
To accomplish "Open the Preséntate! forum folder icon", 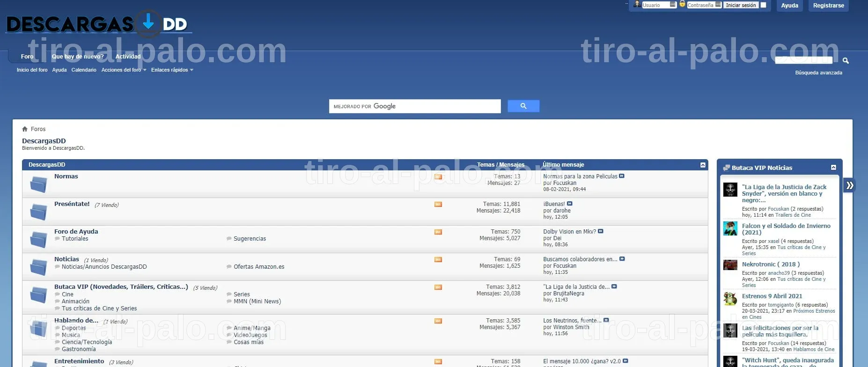I will pos(38,212).
